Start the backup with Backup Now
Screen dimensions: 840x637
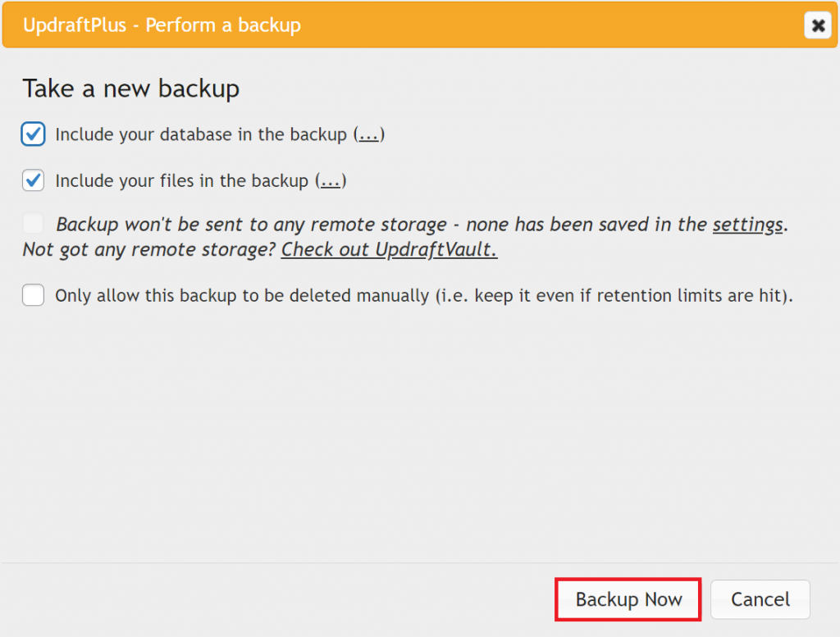click(x=628, y=599)
